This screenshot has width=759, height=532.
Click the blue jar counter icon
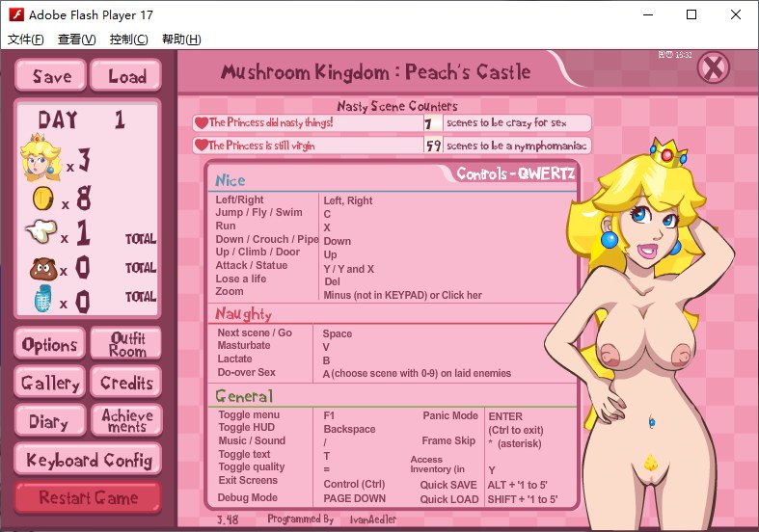44,299
